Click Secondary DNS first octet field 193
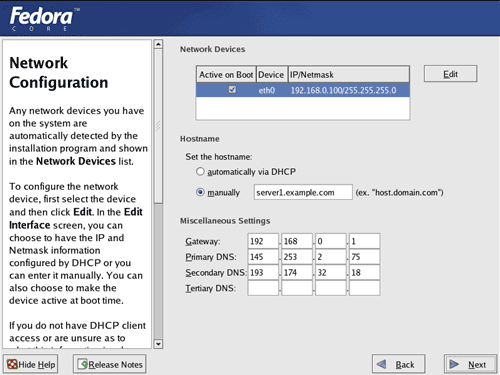The image size is (500, 375). click(263, 272)
